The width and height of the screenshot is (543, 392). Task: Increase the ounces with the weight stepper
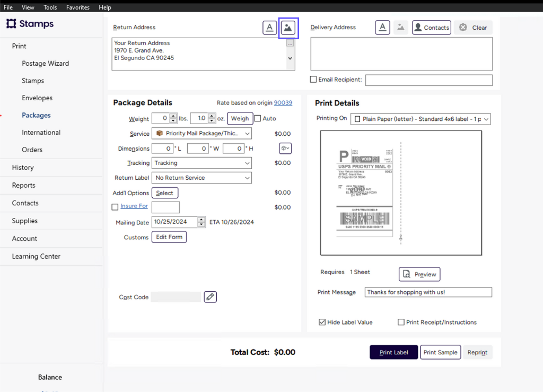point(211,117)
